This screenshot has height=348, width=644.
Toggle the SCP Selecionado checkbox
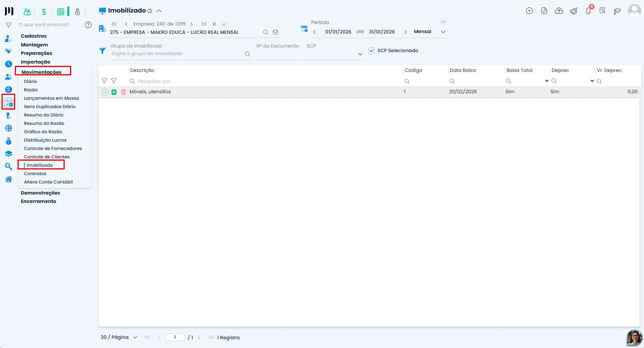click(371, 51)
